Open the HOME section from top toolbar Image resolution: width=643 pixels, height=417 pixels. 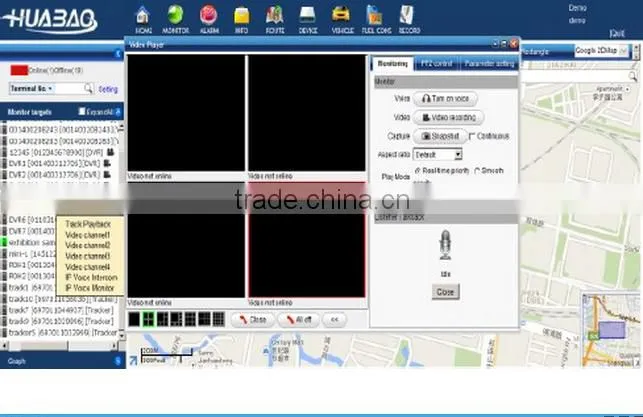coord(143,20)
